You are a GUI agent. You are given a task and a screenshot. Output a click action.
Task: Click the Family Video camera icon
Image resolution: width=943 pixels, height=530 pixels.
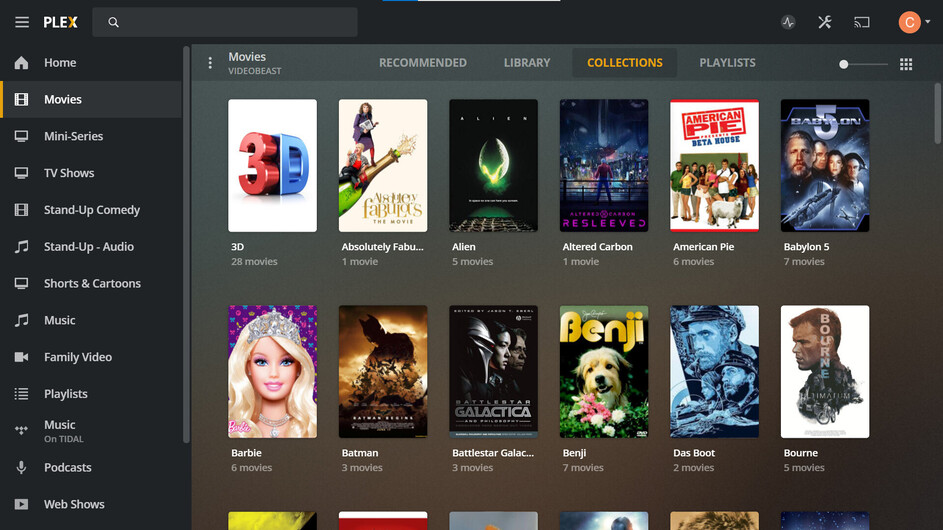tap(21, 357)
